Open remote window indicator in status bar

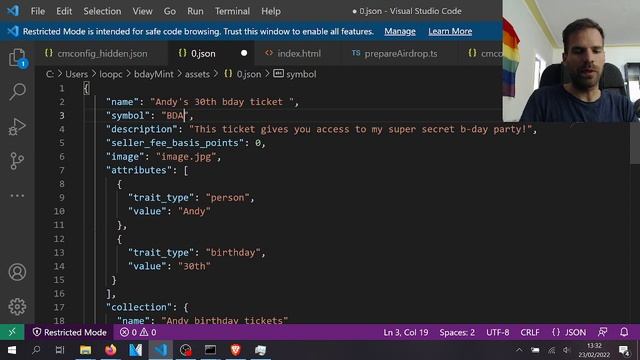pos(12,332)
